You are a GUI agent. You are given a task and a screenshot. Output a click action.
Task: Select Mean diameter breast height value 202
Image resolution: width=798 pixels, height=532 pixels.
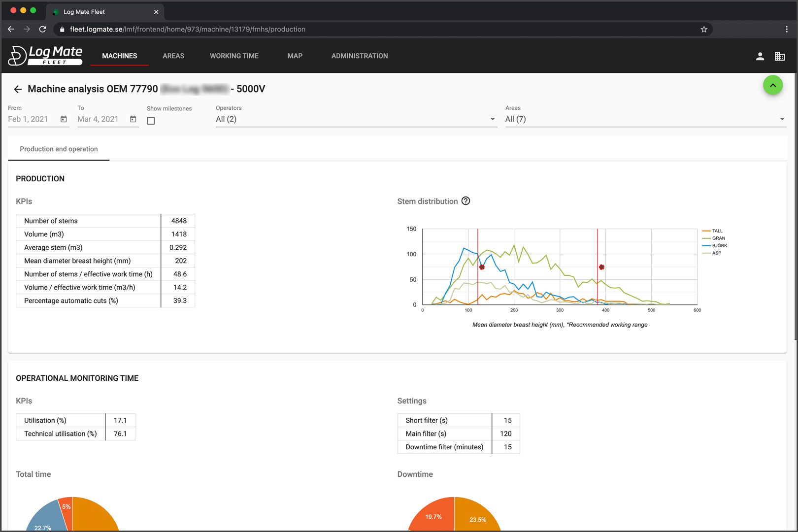(181, 261)
